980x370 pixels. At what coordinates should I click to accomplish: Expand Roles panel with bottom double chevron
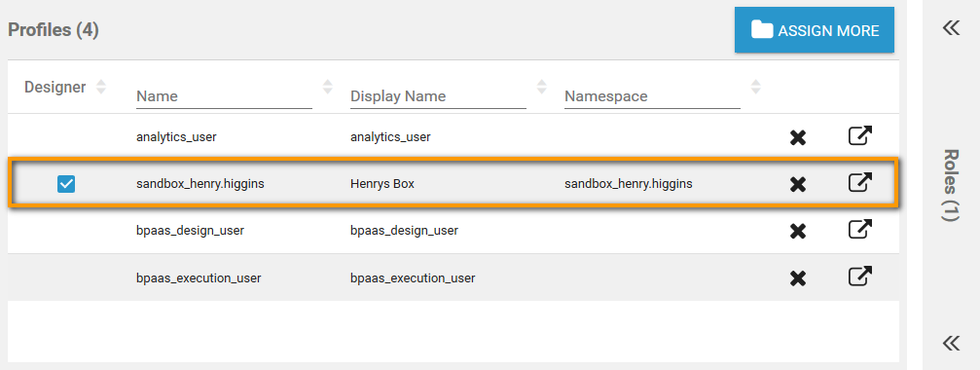tap(951, 343)
